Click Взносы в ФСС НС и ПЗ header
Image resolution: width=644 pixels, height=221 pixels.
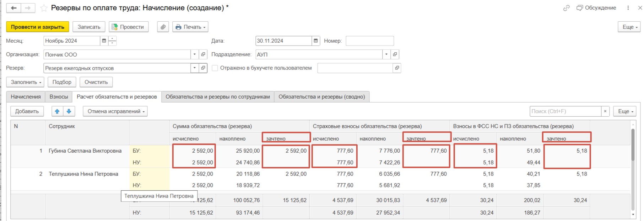(513, 126)
